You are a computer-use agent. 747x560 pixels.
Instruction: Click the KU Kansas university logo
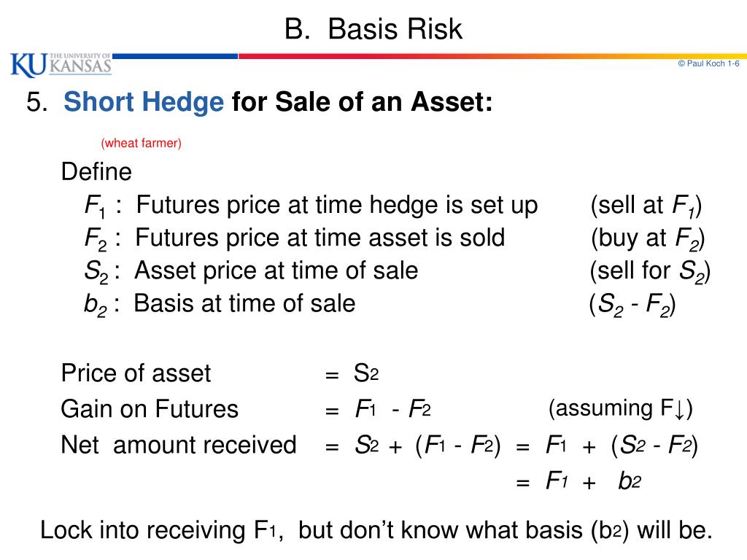click(61, 65)
